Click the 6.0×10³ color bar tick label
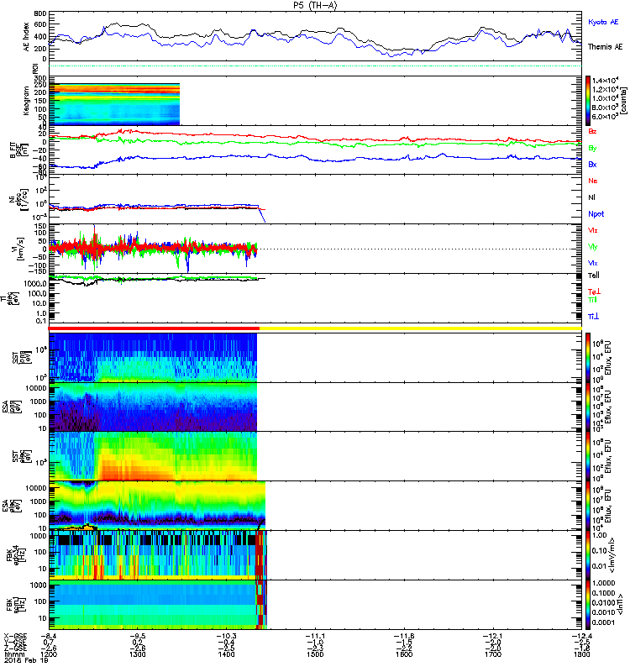Viewport: 630px width, 672px height. (x=605, y=117)
